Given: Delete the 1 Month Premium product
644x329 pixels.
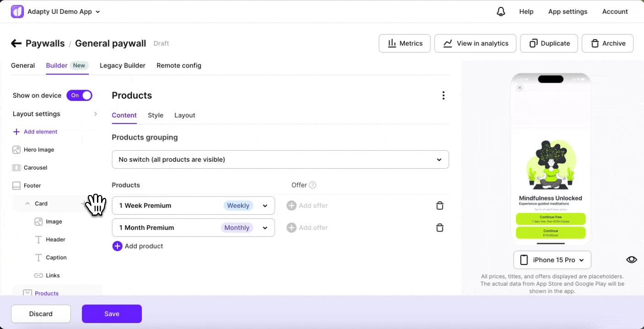Looking at the screenshot, I should tap(440, 228).
